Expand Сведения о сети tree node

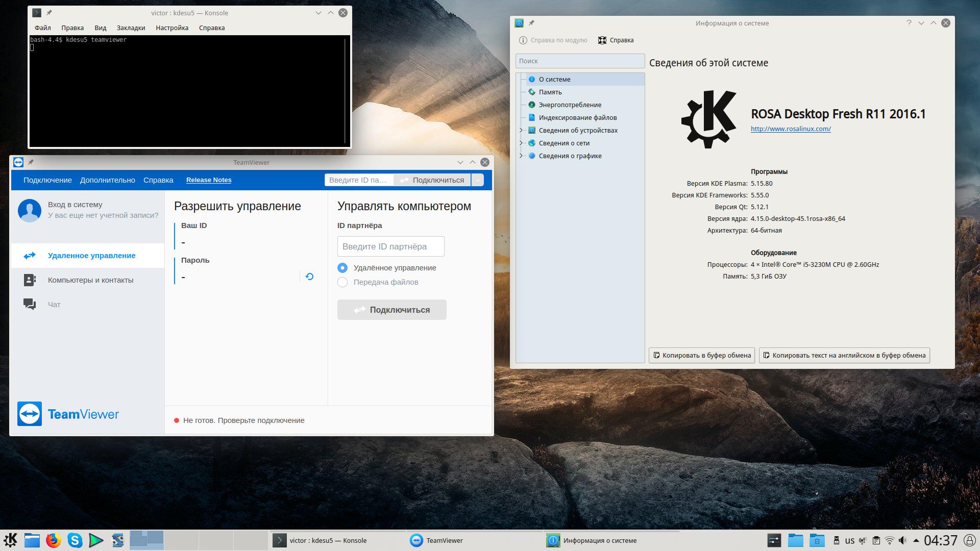tap(521, 143)
